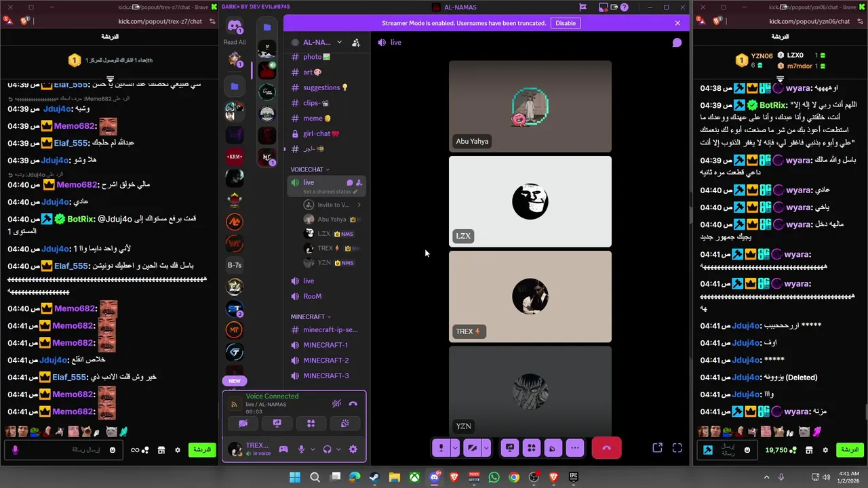
Task: Open the suggestions text channel
Action: tap(325, 87)
